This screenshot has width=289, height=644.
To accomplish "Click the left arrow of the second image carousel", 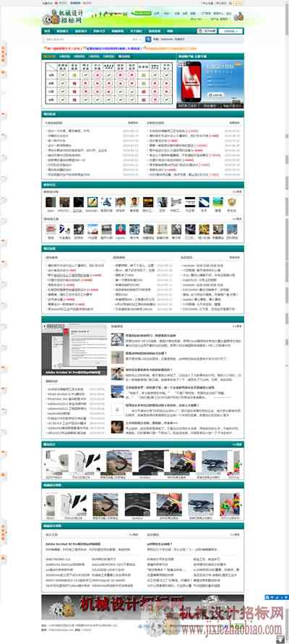I will pos(44,505).
